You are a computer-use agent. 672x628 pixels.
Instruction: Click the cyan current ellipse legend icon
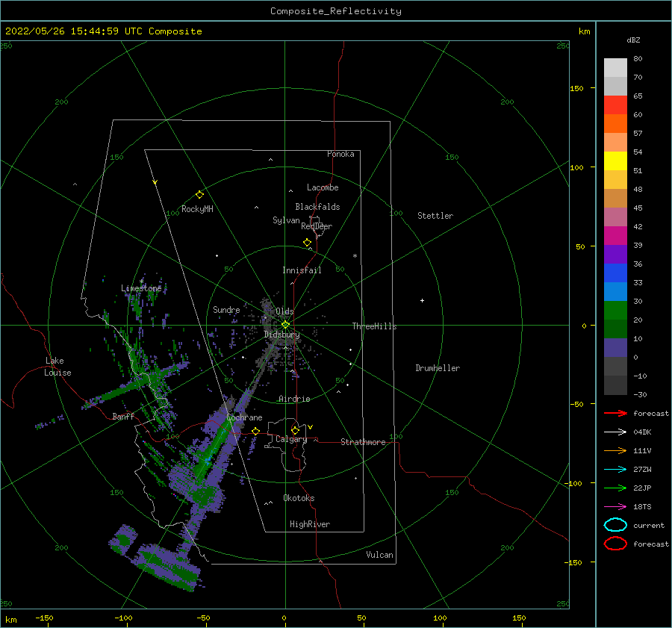tap(615, 525)
